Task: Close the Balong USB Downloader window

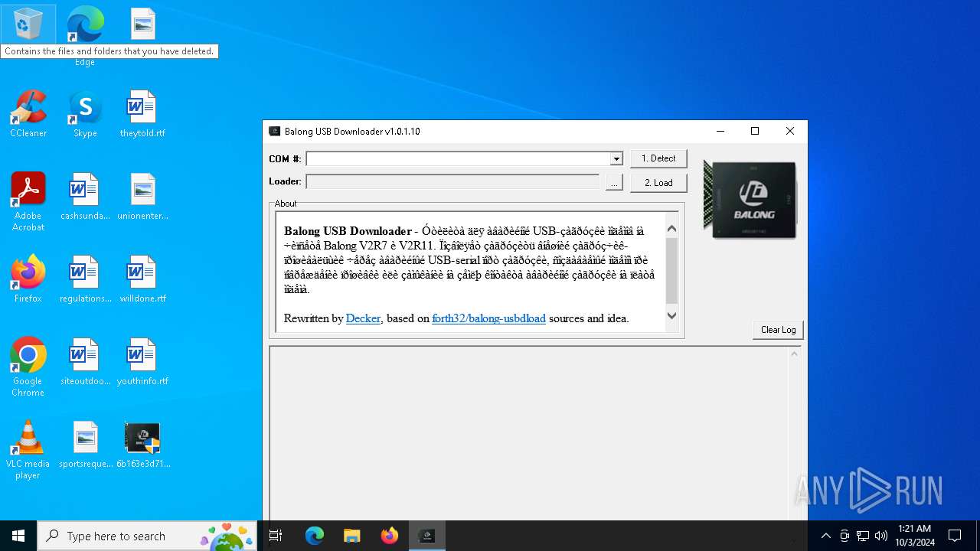Action: tap(790, 132)
